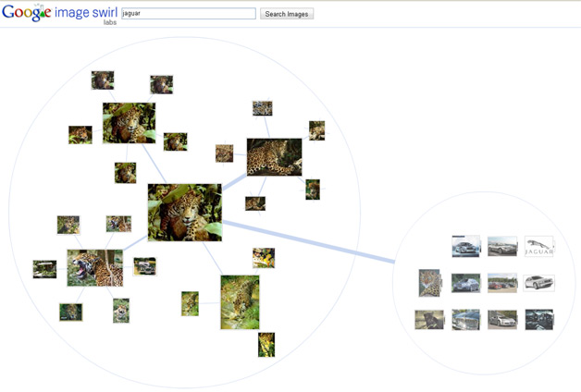The height and width of the screenshot is (392, 581).
Task: Open the tall jaguar-in-grass image at bottom
Action: click(x=240, y=302)
